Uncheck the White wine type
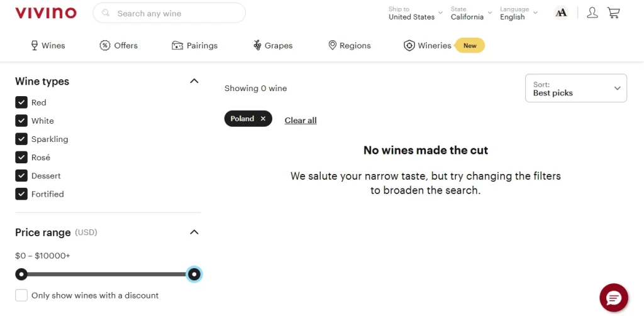644x316 pixels. tap(21, 121)
